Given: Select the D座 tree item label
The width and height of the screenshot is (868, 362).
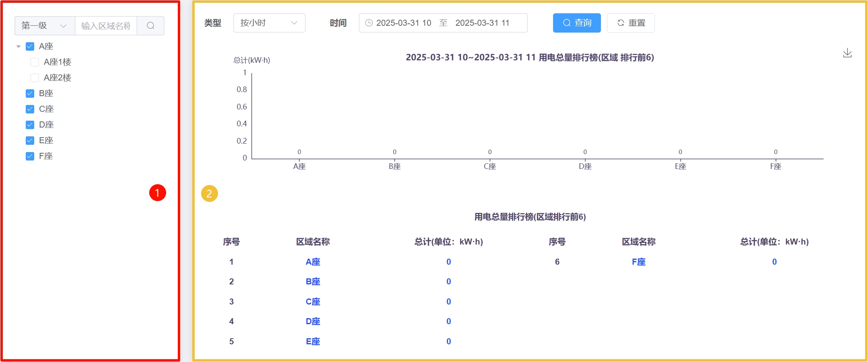Looking at the screenshot, I should point(46,125).
